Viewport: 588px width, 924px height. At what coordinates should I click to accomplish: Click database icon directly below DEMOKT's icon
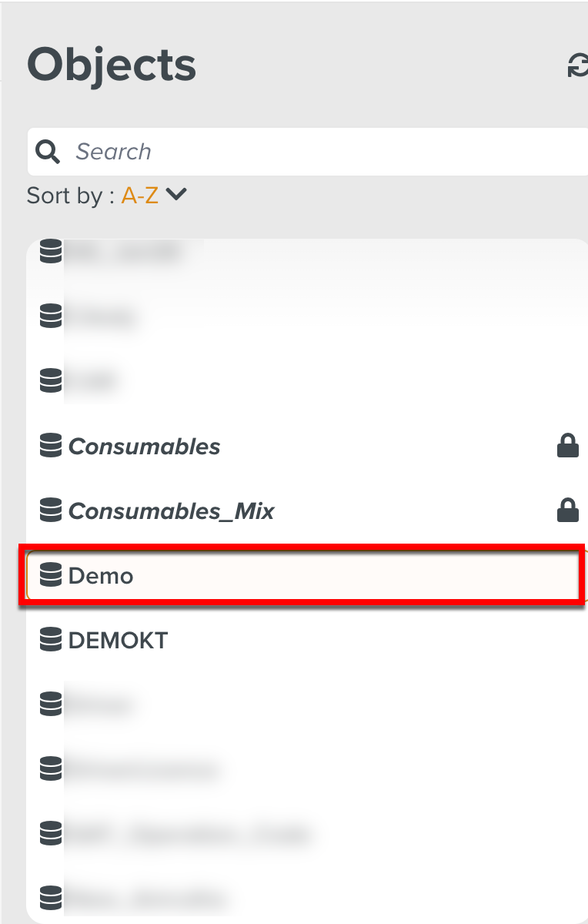tap(51, 704)
